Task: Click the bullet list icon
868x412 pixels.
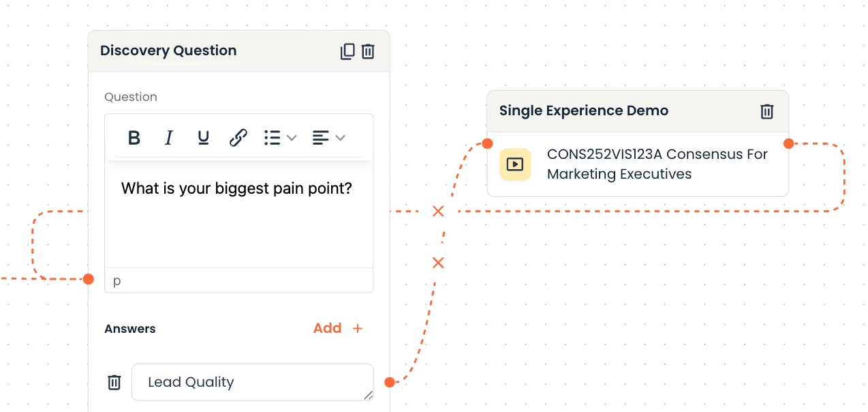Action: tap(273, 138)
